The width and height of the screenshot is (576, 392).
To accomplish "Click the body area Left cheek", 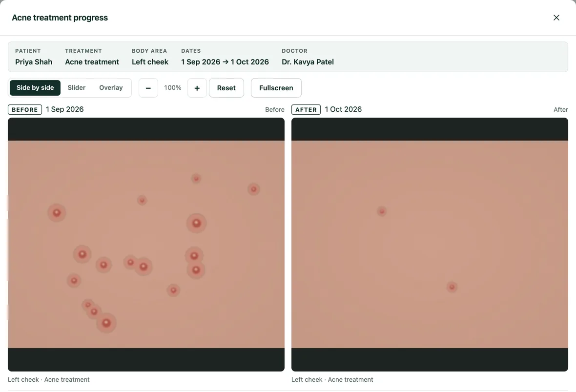I will (150, 62).
